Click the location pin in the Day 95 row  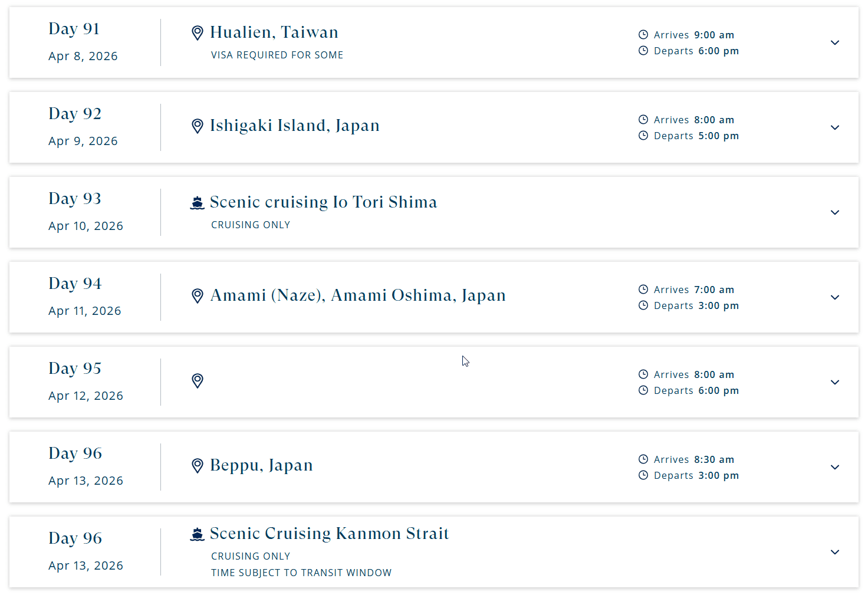click(x=198, y=381)
